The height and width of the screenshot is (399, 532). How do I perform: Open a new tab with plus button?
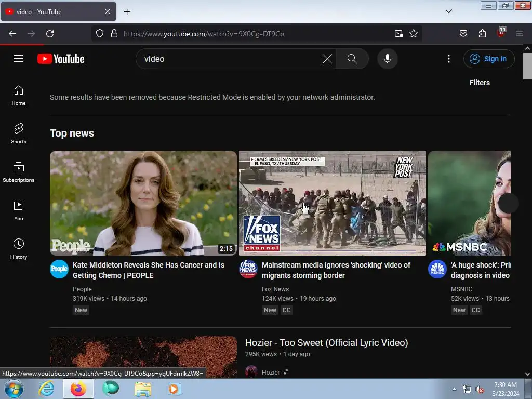click(127, 12)
